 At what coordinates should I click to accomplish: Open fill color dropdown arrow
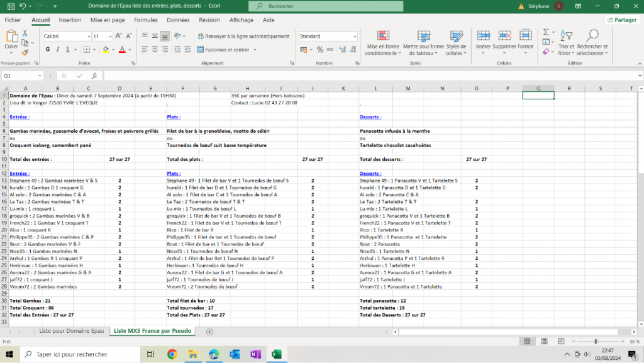113,50
